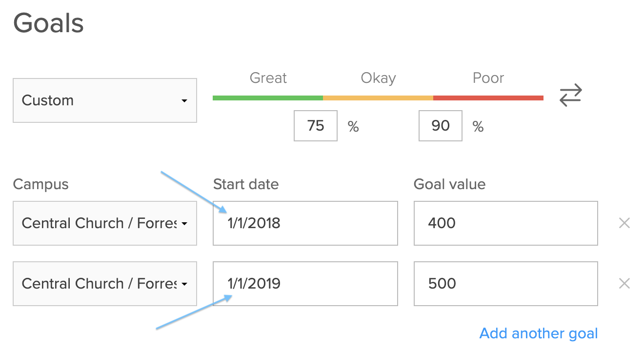Remove the first goal with the X icon
The width and height of the screenshot is (644, 350).
coord(624,223)
